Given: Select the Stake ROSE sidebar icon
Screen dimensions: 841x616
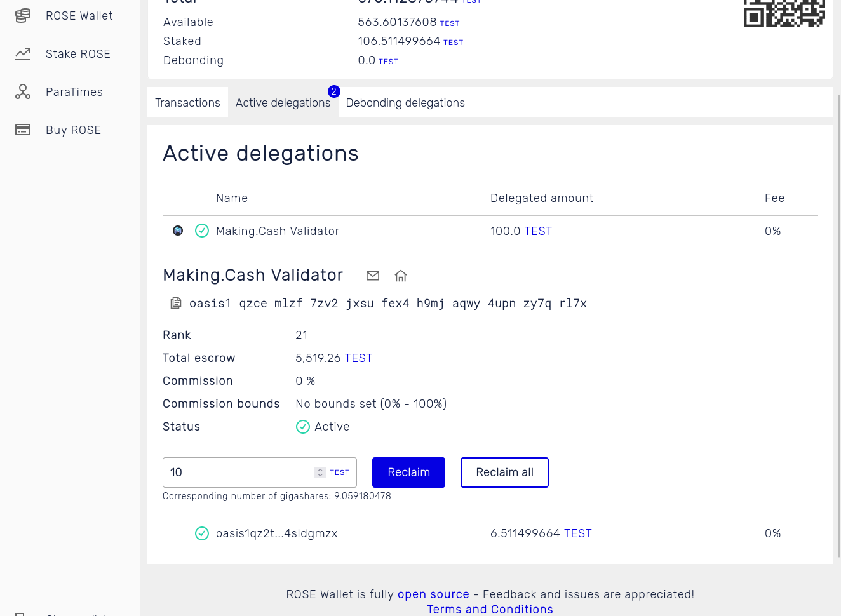Looking at the screenshot, I should click(23, 53).
